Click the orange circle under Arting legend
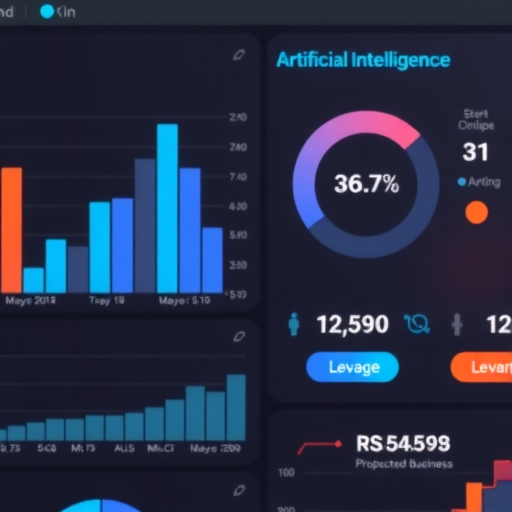Viewport: 512px width, 512px height. pos(477,212)
